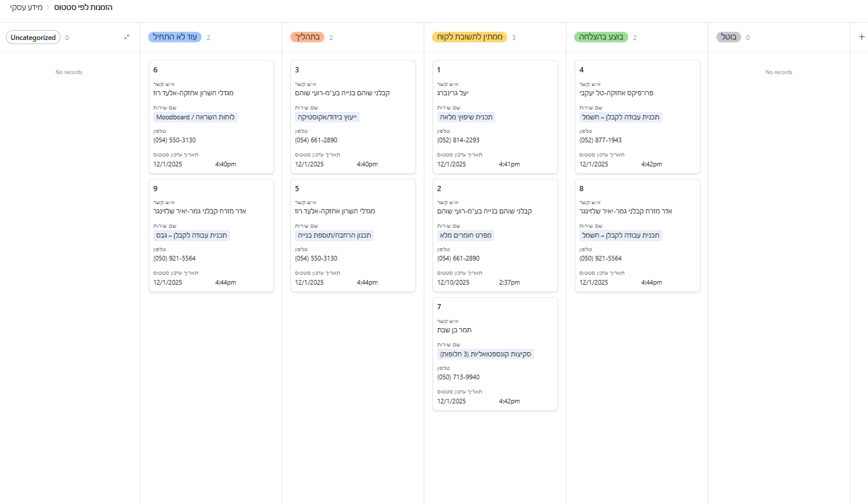Click the הזמנות לפי סטטוס breadcrumb title
Viewport: 868px width, 504px height.
click(83, 8)
